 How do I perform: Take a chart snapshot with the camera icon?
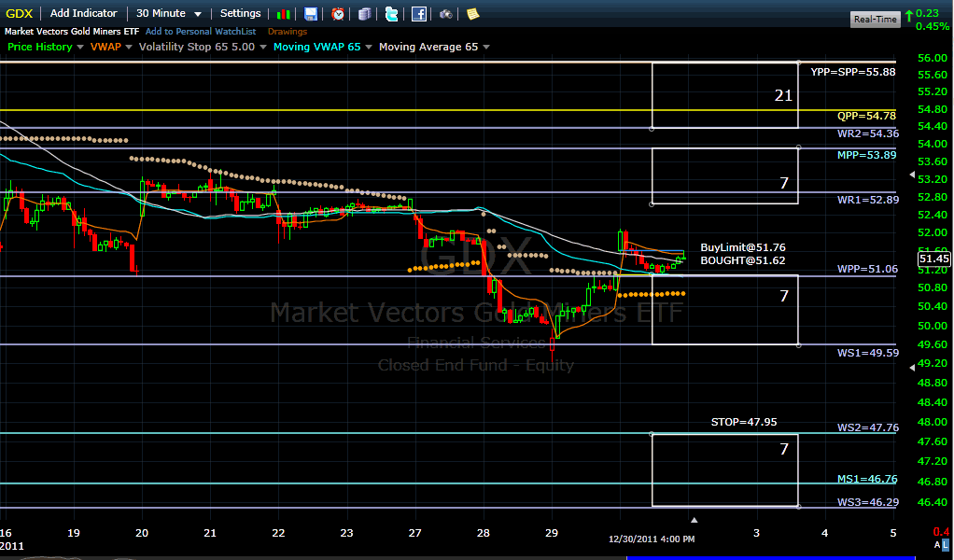coord(446,14)
